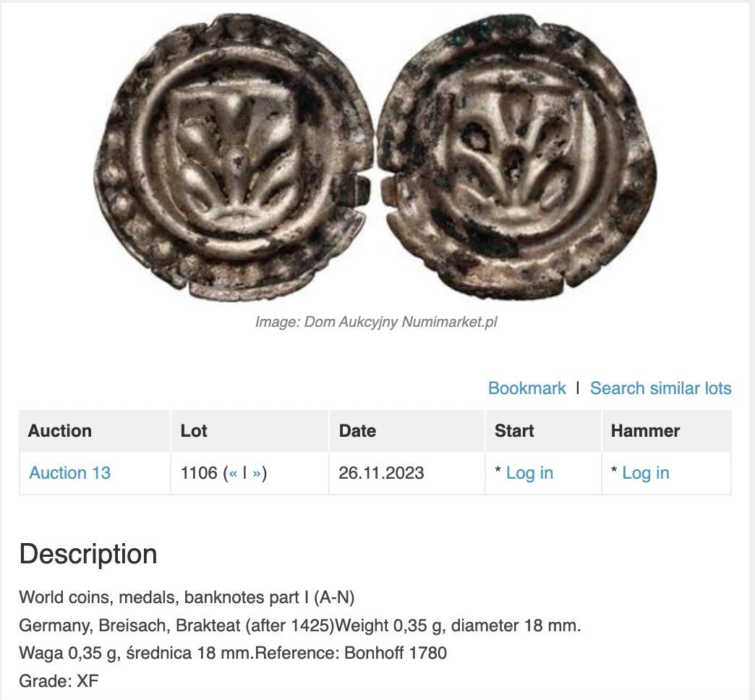The width and height of the screenshot is (755, 700).
Task: Click the Numimarket.pl image credit caption
Action: [x=376, y=322]
